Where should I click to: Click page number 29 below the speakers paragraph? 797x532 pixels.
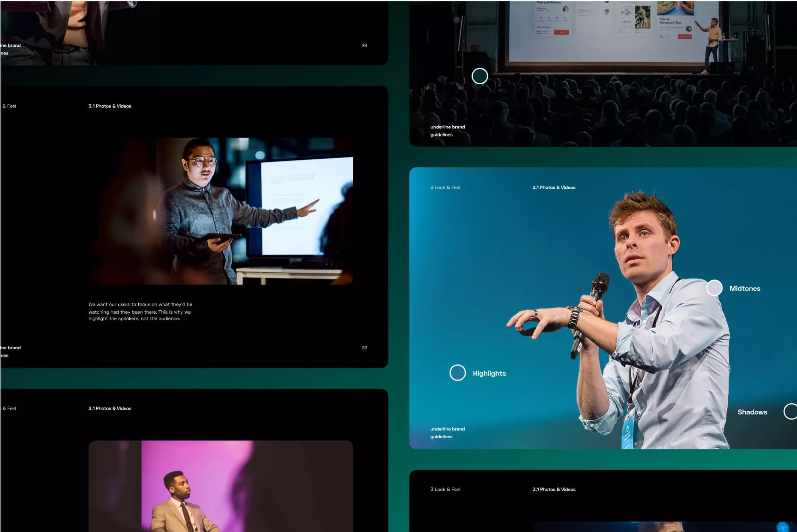pyautogui.click(x=364, y=348)
